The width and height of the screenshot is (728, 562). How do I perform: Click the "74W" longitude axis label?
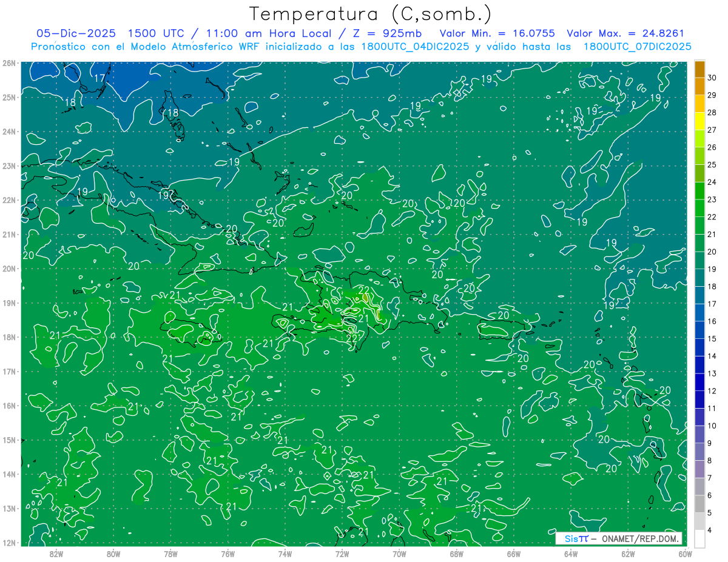click(285, 554)
